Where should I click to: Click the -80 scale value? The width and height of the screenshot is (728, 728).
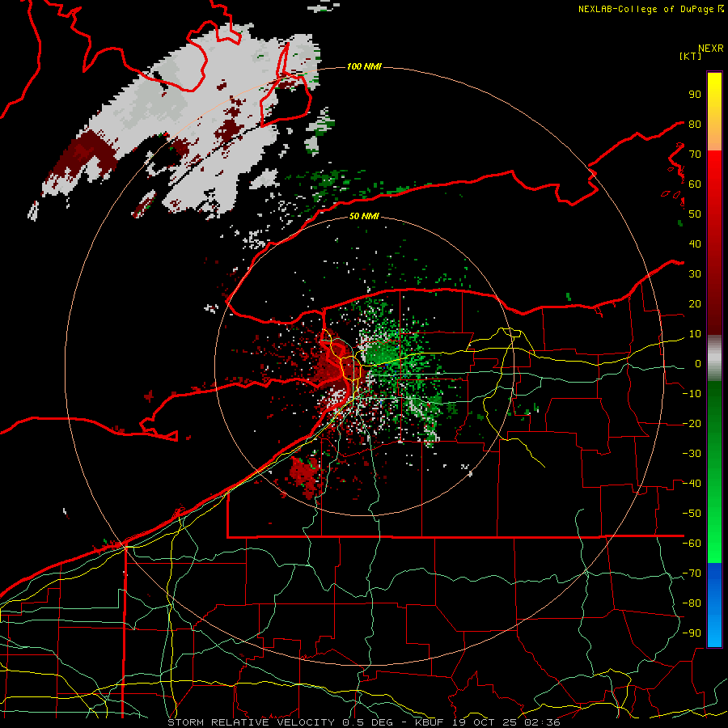tap(692, 603)
